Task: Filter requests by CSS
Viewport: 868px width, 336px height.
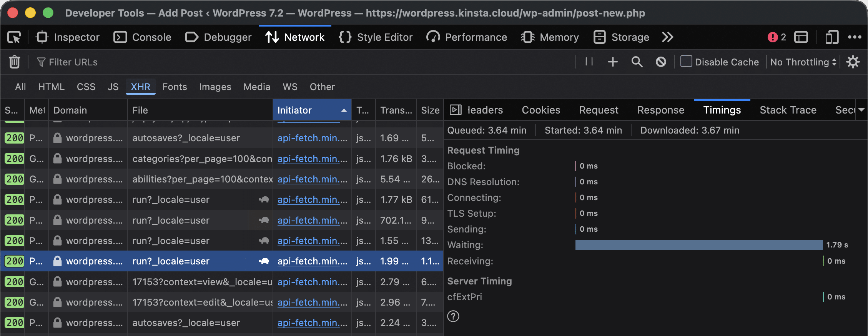Action: coord(86,87)
